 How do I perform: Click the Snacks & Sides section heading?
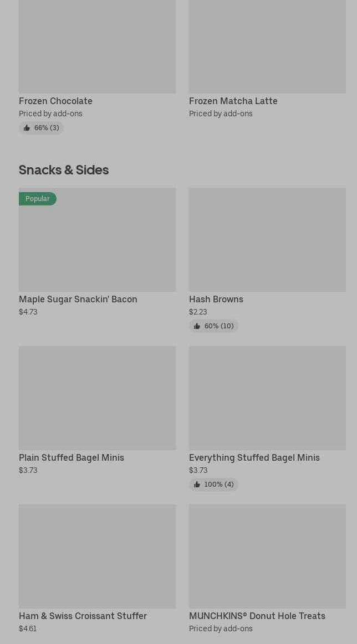[64, 169]
